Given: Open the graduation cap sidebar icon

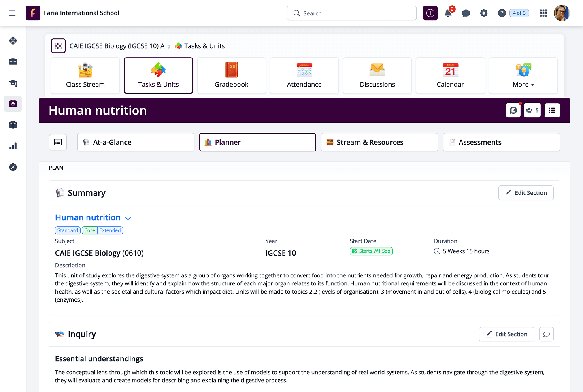Looking at the screenshot, I should [x=13, y=83].
